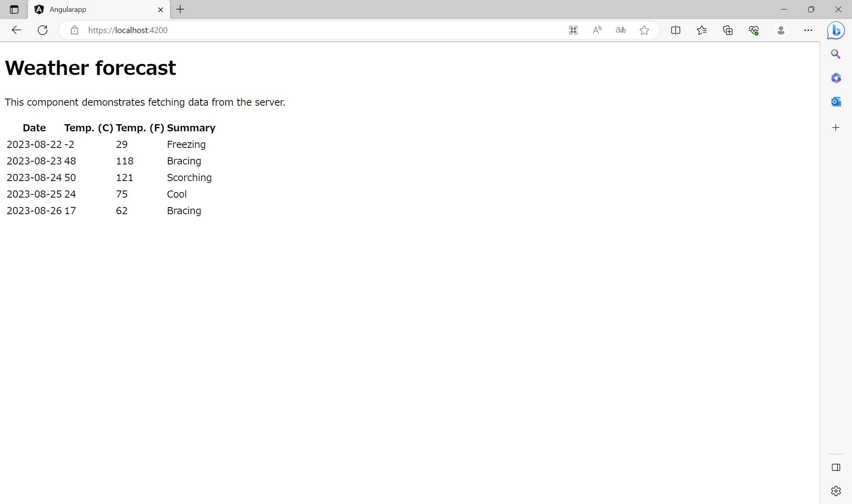Click Bracing in the 2023-08-26 row
852x504 pixels.
184,211
